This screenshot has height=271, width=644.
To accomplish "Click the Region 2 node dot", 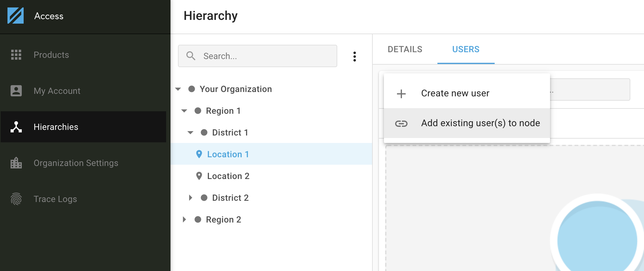I will pyautogui.click(x=198, y=219).
